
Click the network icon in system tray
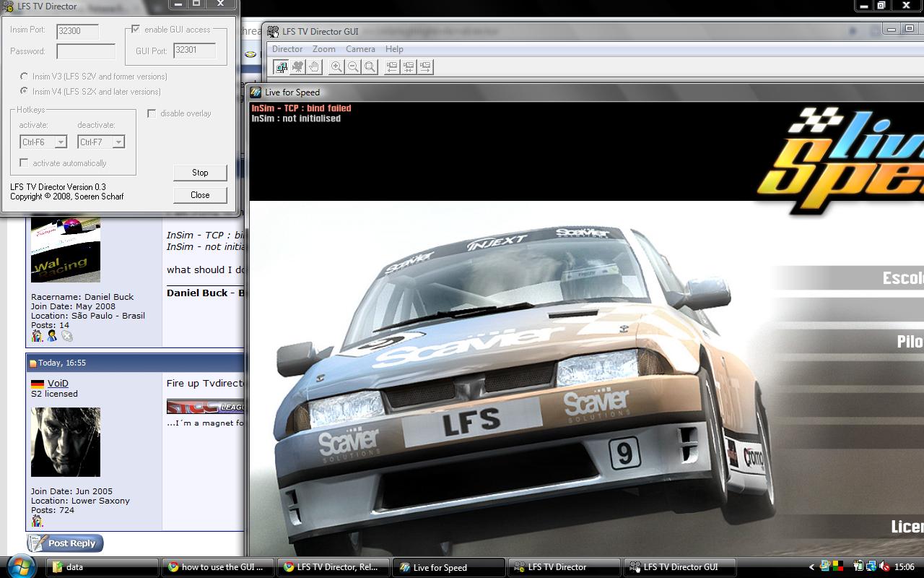coord(871,567)
